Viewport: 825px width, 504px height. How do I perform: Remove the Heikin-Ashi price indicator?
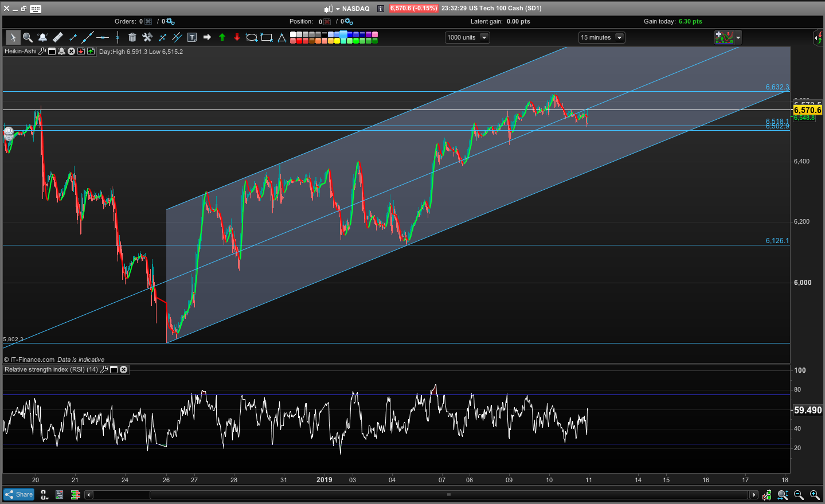(71, 51)
